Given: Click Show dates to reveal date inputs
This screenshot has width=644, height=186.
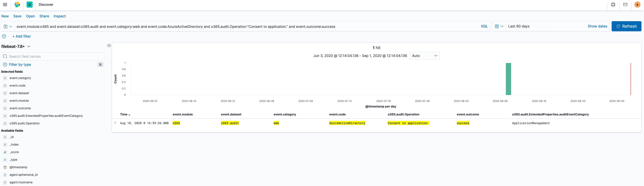Looking at the screenshot, I should coord(597,26).
